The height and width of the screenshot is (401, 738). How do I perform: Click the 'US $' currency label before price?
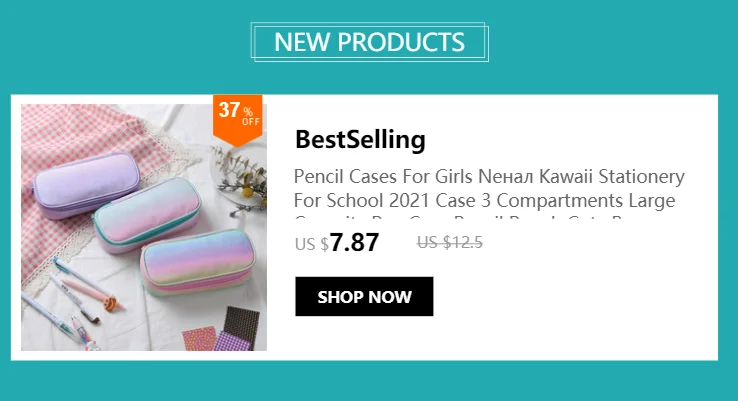[x=312, y=244]
